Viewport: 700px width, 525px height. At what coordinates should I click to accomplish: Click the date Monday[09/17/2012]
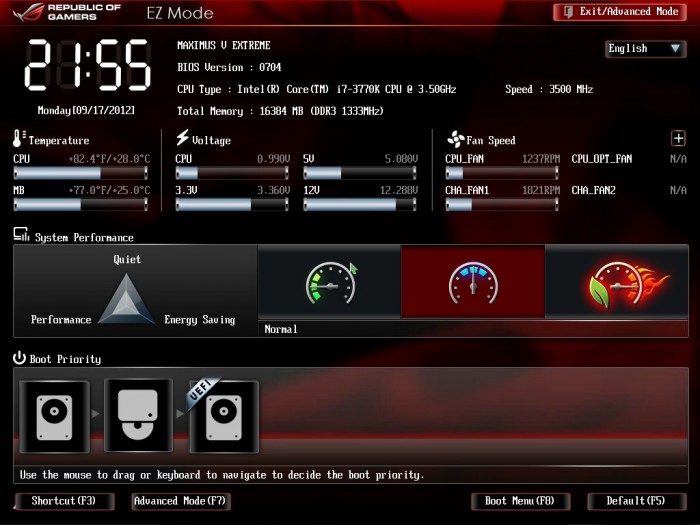pos(86,110)
